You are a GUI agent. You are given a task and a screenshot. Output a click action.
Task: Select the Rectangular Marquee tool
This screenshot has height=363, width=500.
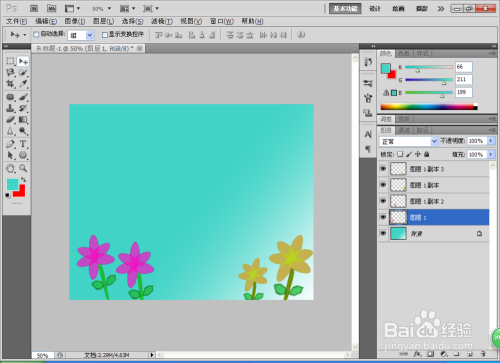click(10, 61)
